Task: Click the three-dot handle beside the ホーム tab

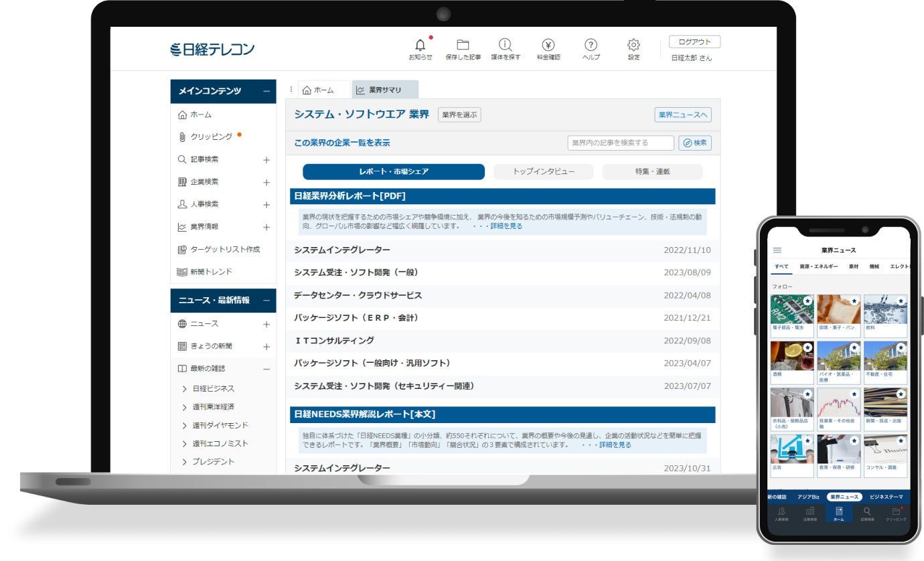Action: coord(291,90)
